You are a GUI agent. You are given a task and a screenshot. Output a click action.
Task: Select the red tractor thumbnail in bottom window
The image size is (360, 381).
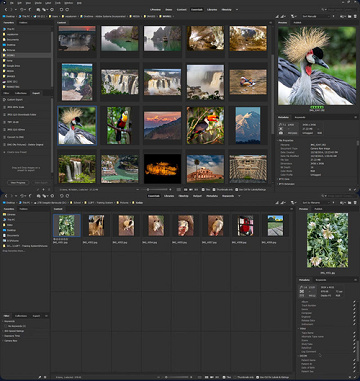click(245, 225)
